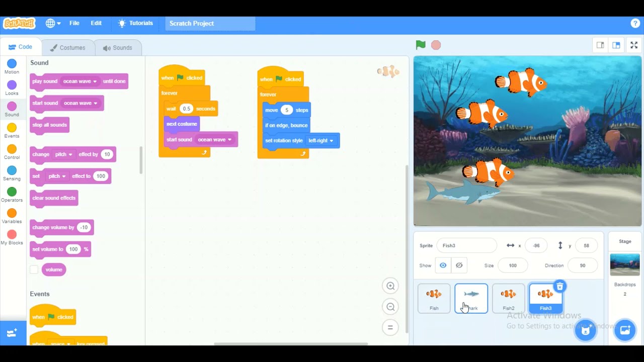
Task: Click the add extension button
Action: [x=13, y=333]
